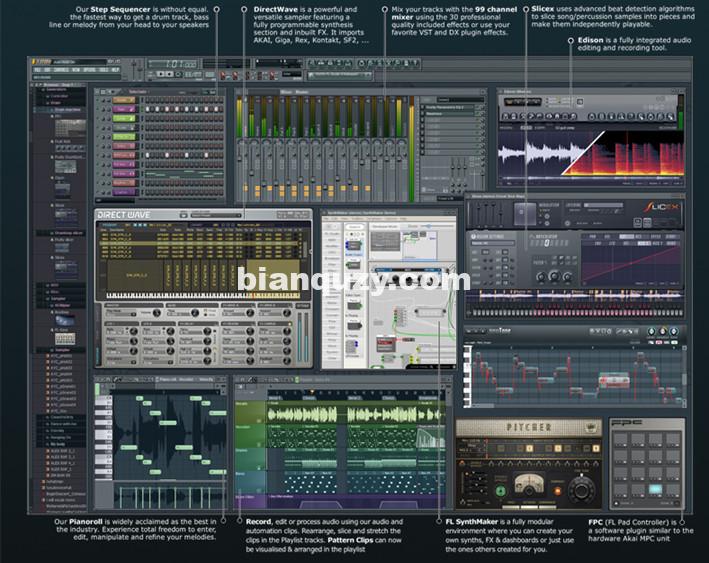
Task: Click a key on DirectWave's piano keyboard
Action: click(x=203, y=295)
